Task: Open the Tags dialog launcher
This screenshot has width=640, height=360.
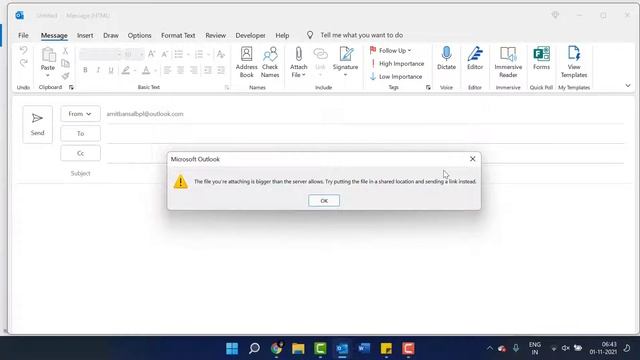Action: pyautogui.click(x=428, y=87)
